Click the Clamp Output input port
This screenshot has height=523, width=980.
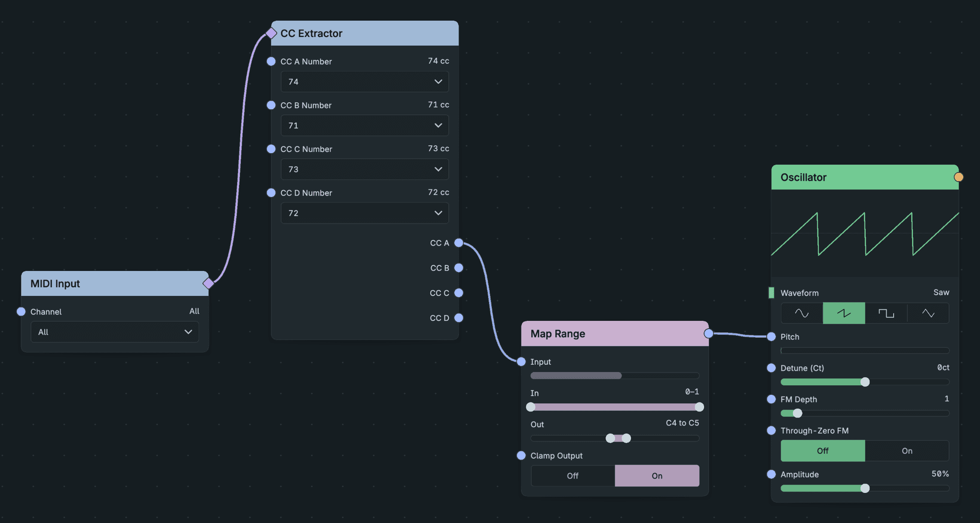521,455
